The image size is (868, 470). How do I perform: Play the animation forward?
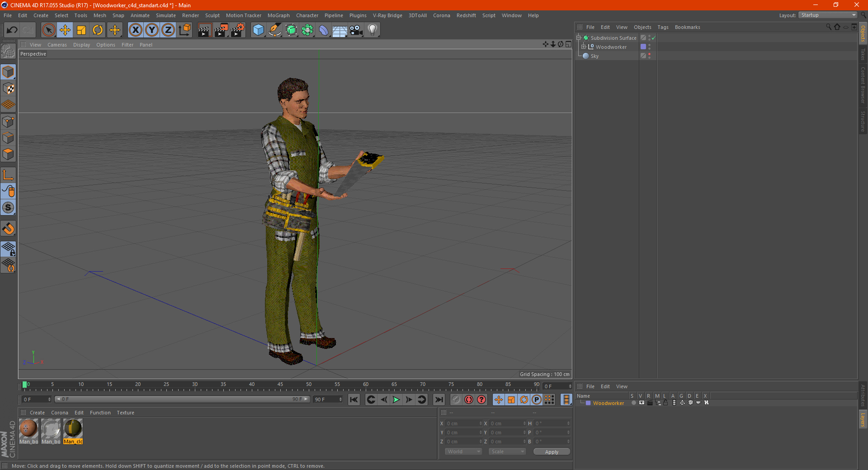tap(396, 399)
